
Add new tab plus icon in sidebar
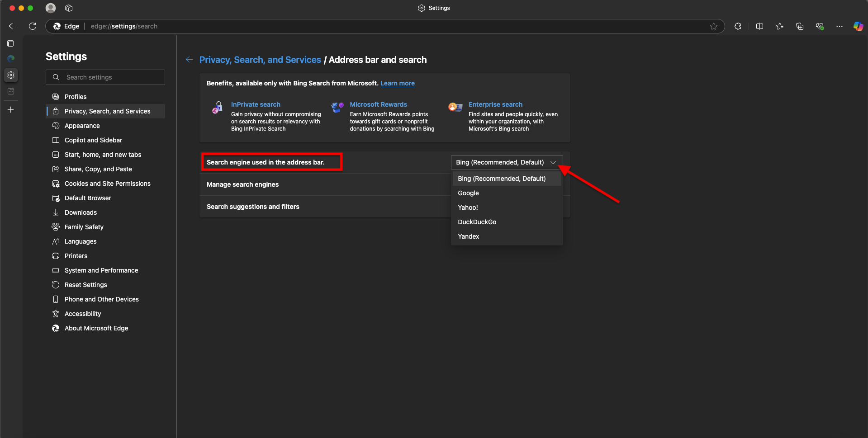tap(11, 110)
